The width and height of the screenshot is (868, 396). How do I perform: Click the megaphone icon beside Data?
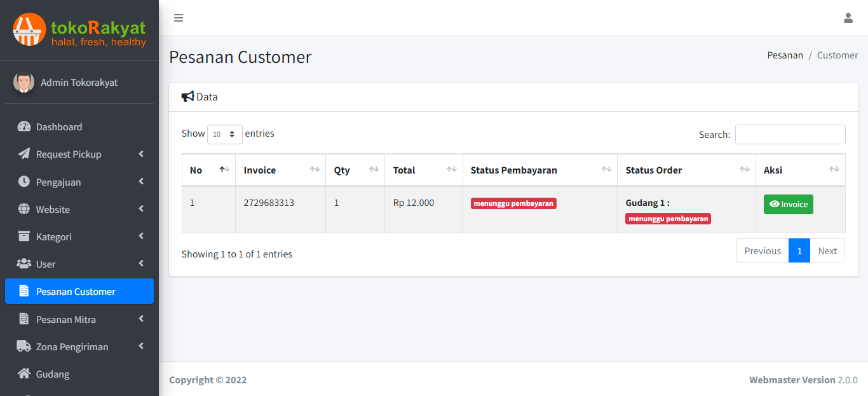tap(187, 97)
